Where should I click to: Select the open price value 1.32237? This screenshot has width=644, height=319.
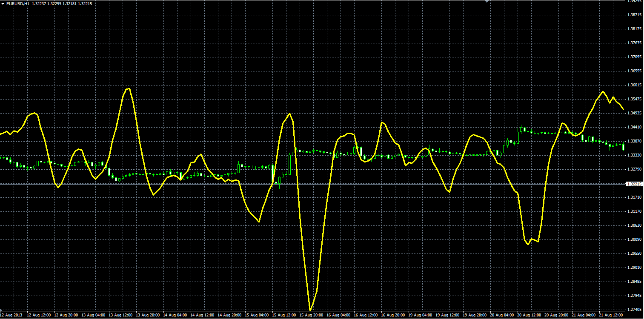pyautogui.click(x=39, y=3)
